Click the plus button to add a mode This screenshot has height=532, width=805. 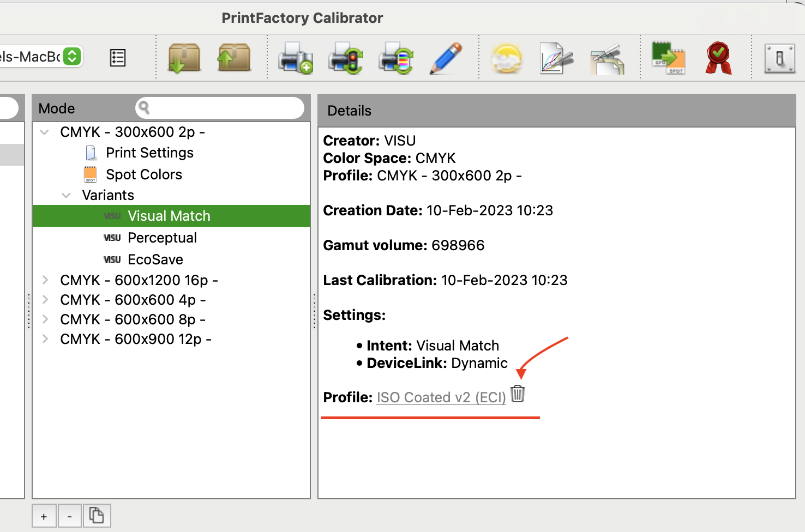pos(44,516)
